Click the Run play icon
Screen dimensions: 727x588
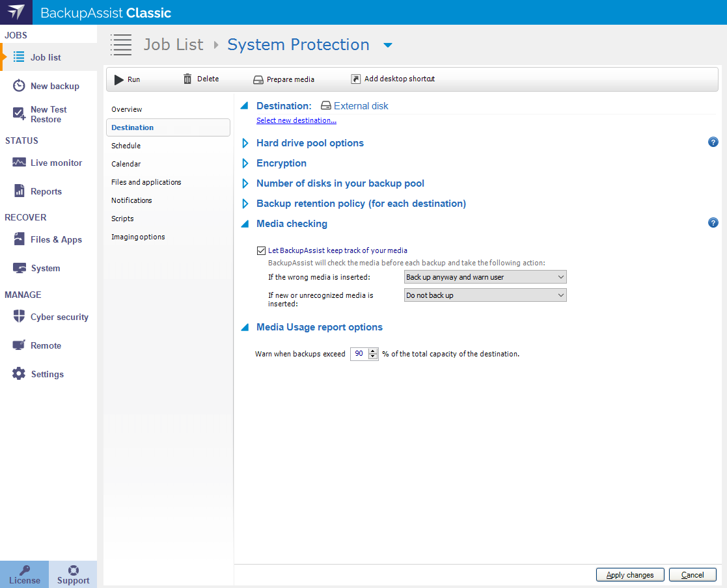(118, 79)
